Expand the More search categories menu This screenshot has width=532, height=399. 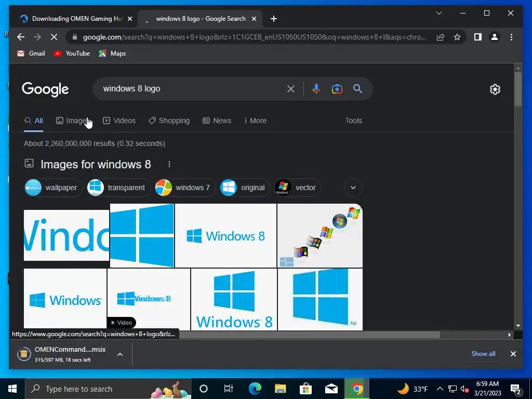coord(255,121)
